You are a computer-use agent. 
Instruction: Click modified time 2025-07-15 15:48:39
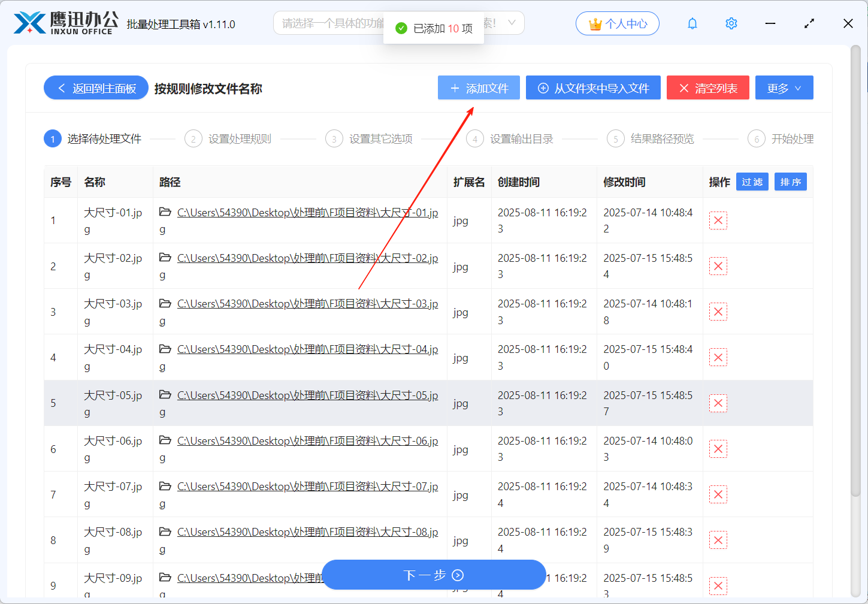pos(648,540)
